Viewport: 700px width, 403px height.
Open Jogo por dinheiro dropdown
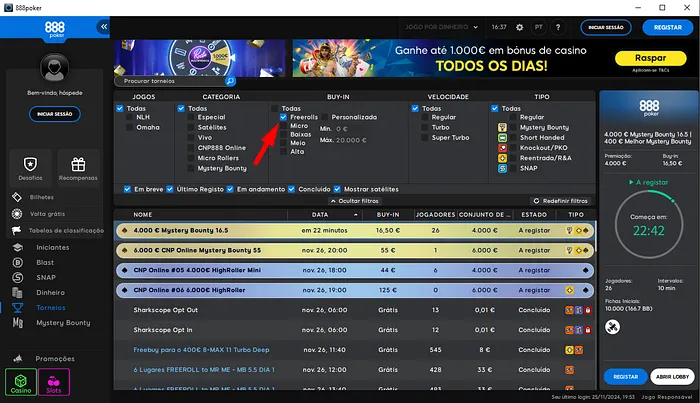click(x=441, y=27)
